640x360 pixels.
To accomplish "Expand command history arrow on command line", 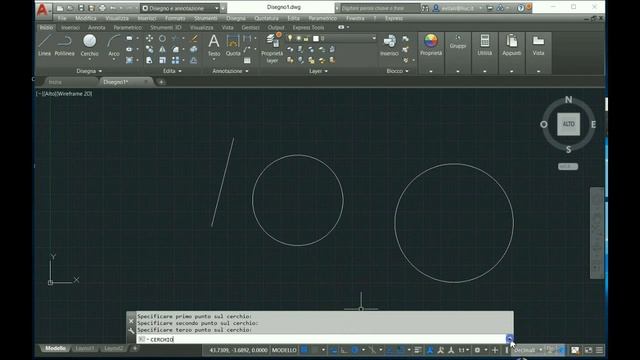I will tap(509, 339).
